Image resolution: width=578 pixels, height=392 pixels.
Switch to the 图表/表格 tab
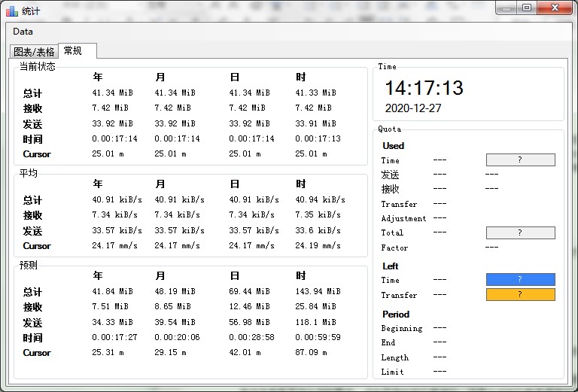point(34,52)
